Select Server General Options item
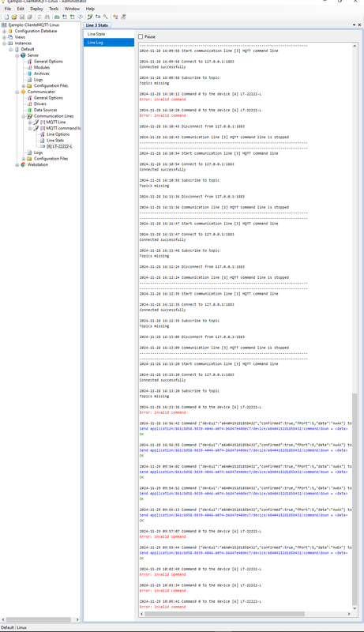 [48, 62]
